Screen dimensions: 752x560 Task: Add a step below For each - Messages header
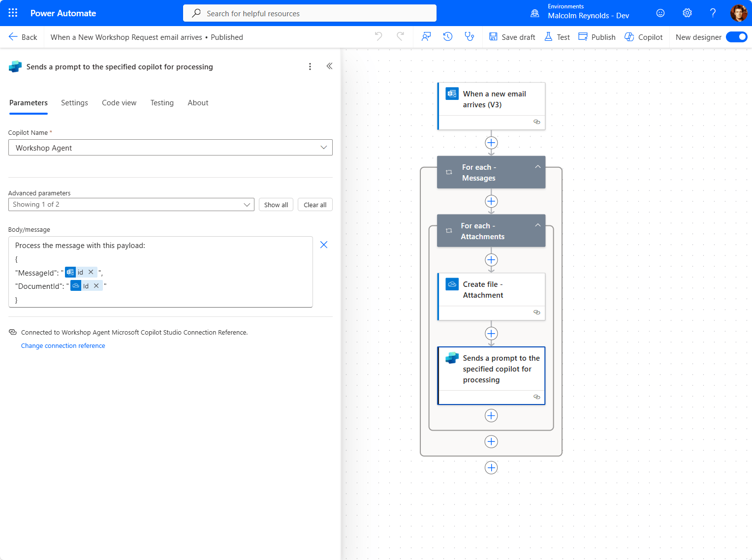pos(491,201)
